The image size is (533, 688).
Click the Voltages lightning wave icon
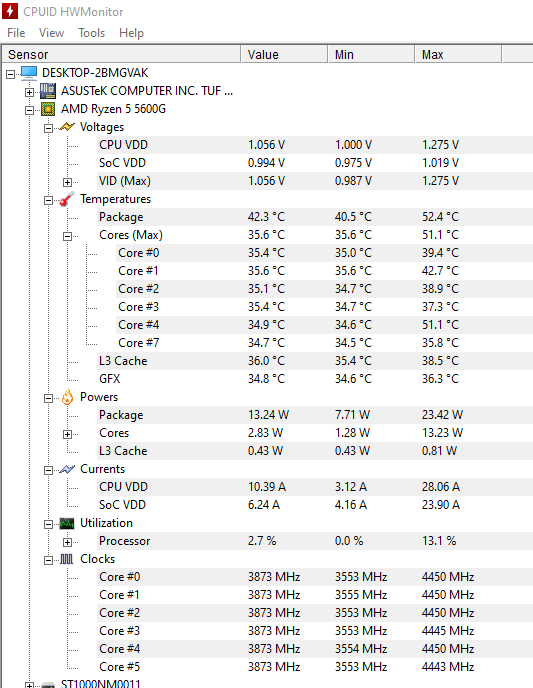pyautogui.click(x=67, y=127)
